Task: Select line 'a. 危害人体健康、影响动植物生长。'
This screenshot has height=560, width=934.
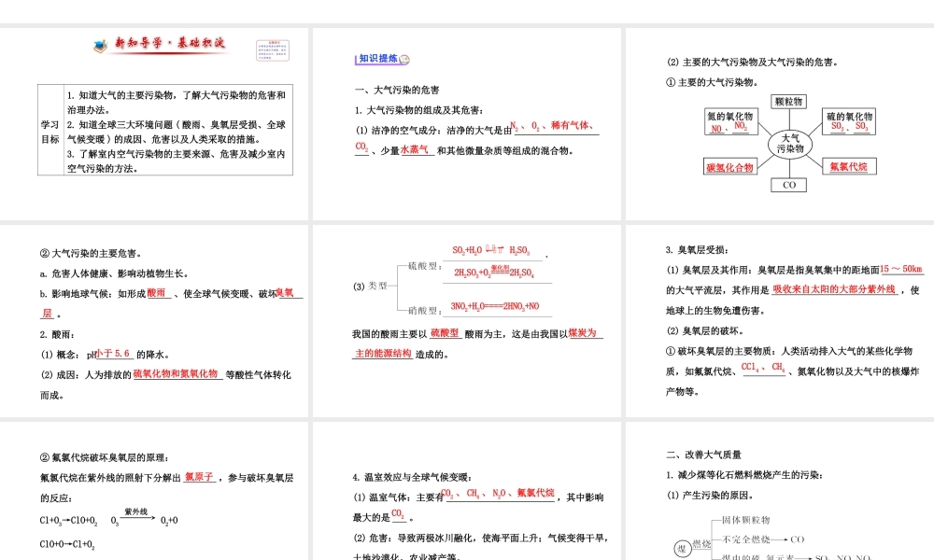Action: coord(114,273)
